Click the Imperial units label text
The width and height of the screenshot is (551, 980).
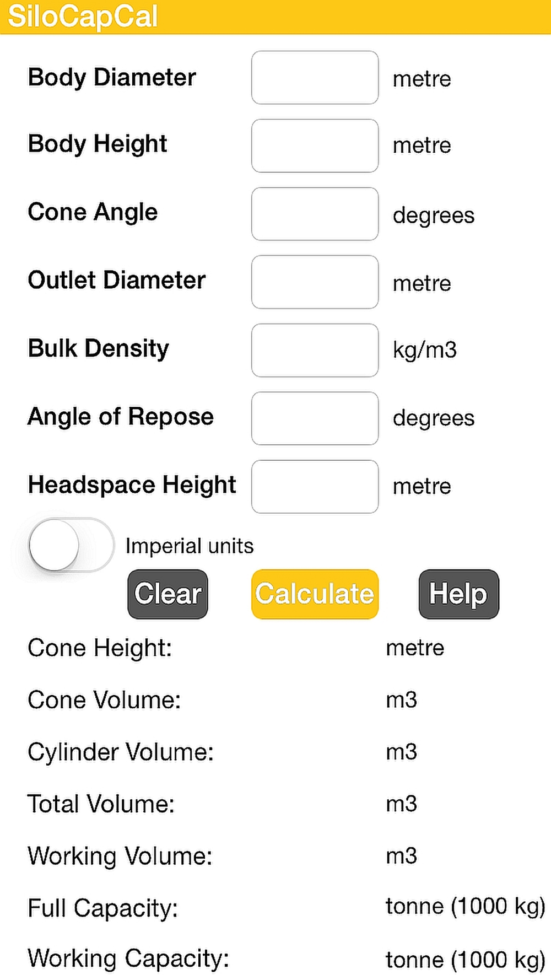(x=190, y=546)
